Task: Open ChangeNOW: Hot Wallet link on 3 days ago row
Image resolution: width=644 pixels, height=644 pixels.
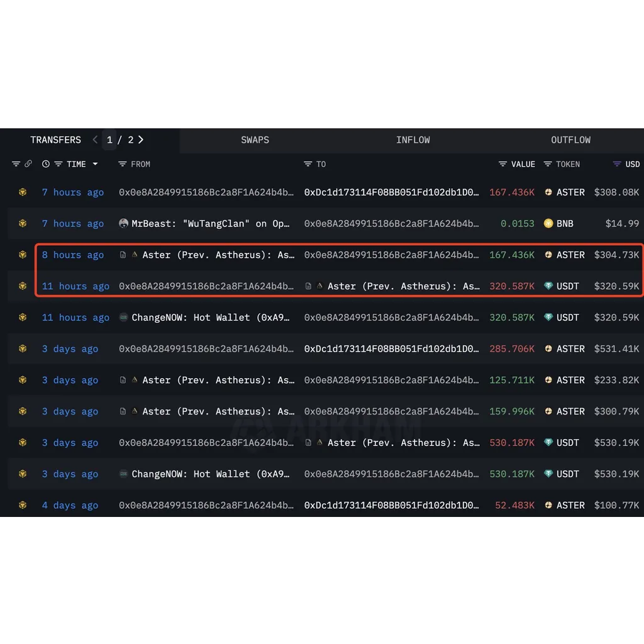Action: (210, 474)
